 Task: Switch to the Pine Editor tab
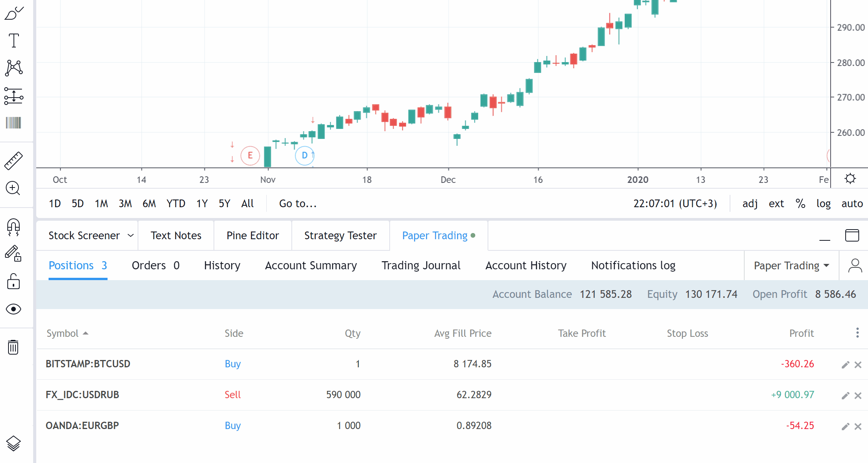point(252,235)
